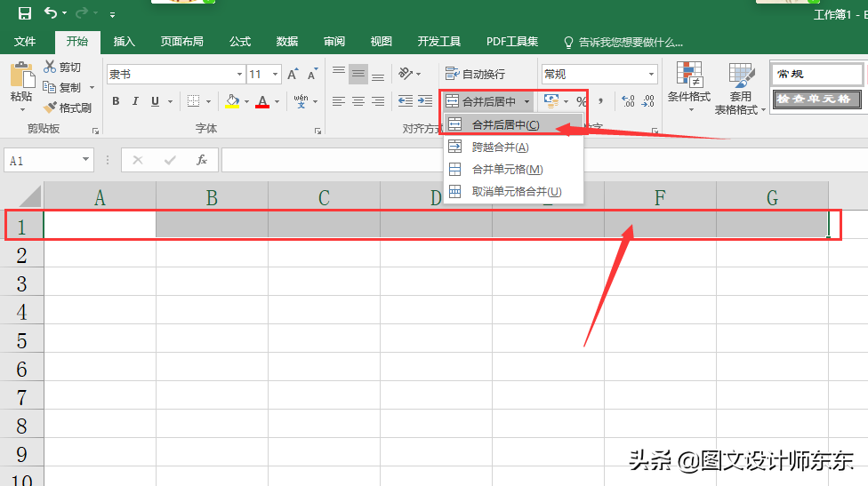
Task: Click the 告诉我您想要做什么 search box
Action: [x=624, y=43]
